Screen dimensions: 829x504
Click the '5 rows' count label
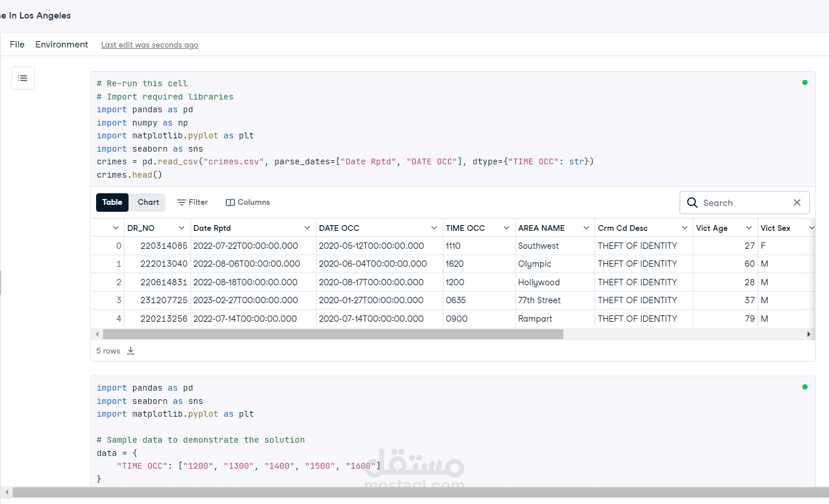tap(108, 351)
